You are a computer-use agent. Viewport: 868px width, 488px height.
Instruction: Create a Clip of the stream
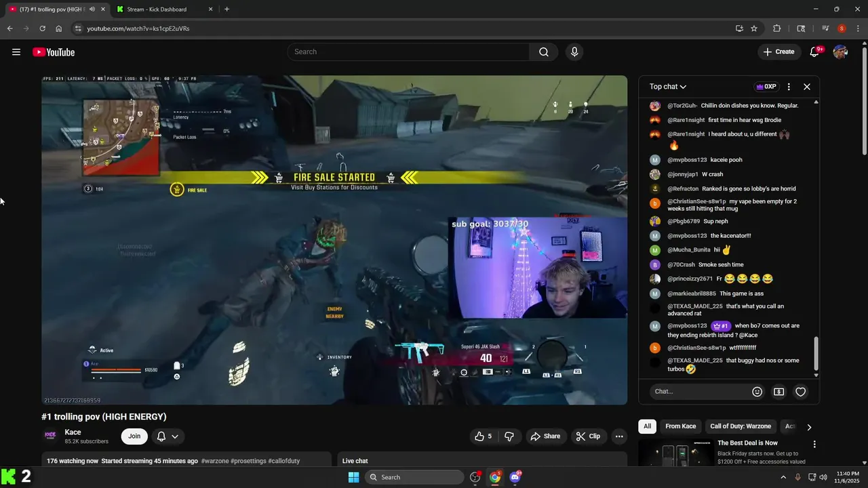coord(589,436)
